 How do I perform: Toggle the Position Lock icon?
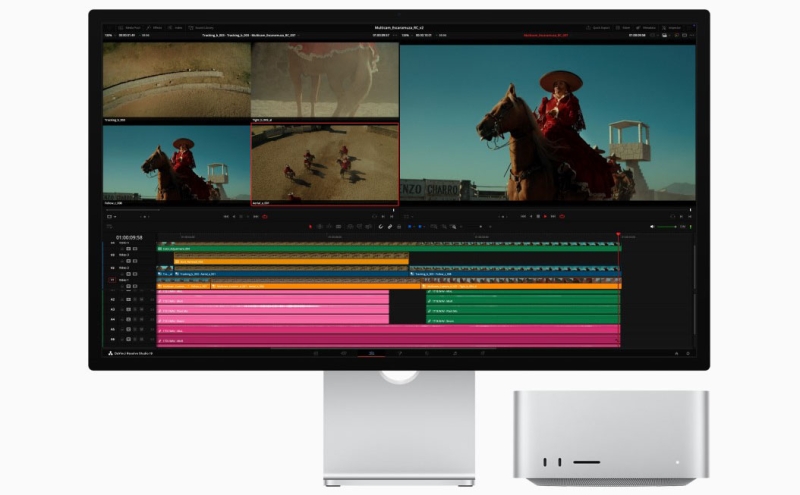click(399, 227)
